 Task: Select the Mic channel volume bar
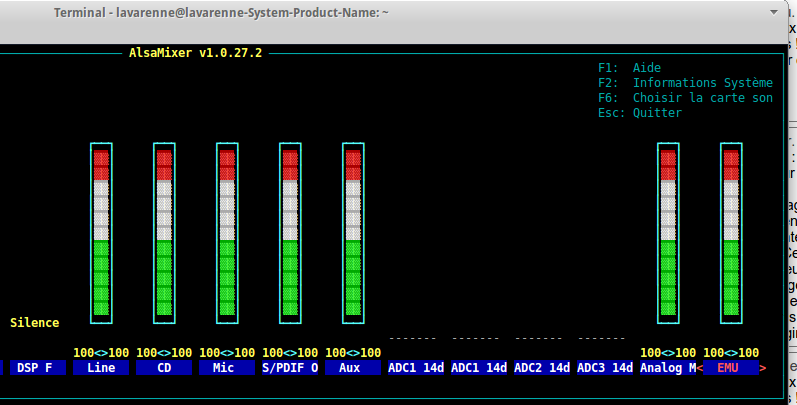[227, 233]
